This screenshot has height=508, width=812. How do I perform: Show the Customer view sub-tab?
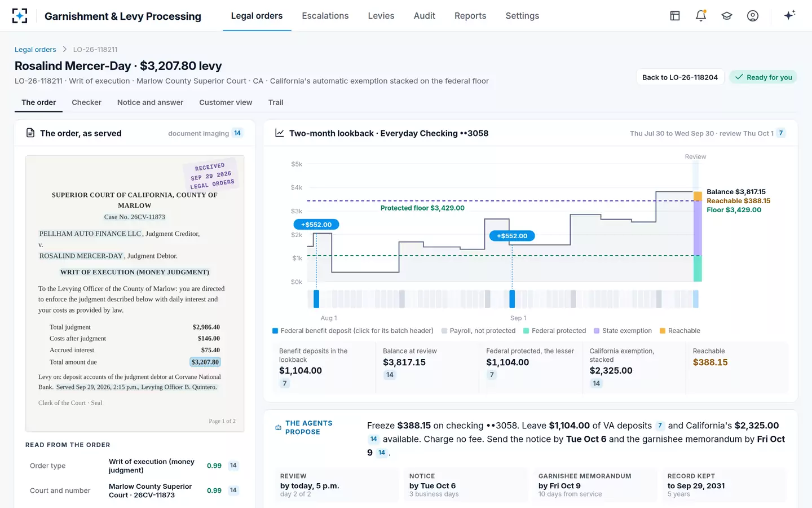(226, 103)
